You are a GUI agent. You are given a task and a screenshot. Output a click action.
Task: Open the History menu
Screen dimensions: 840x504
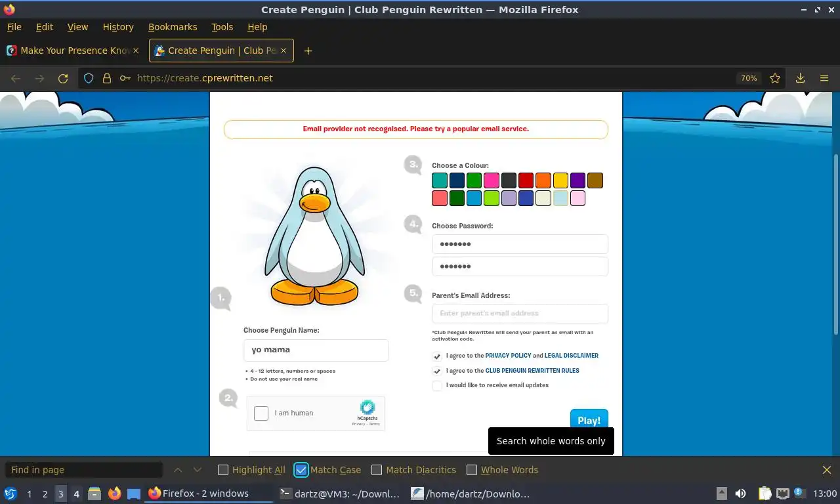click(x=118, y=27)
